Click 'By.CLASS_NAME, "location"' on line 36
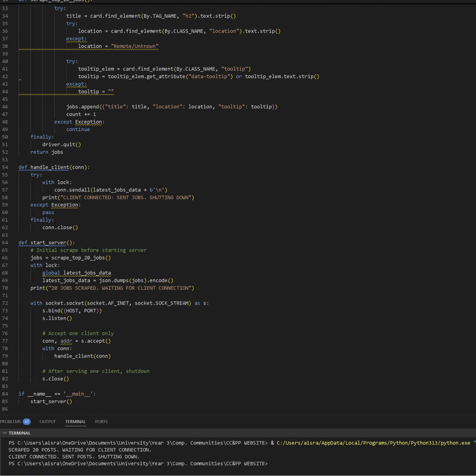The width and height of the screenshot is (476, 476). coord(201,31)
